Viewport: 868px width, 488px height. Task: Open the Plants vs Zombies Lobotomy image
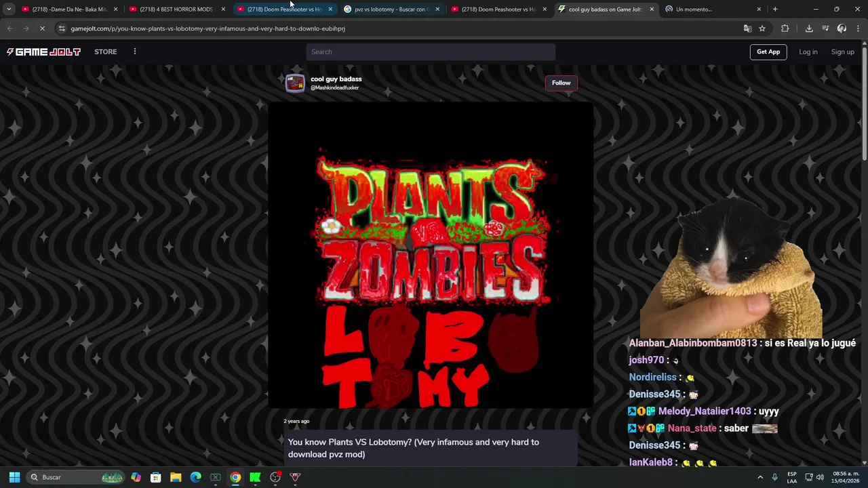pos(431,256)
